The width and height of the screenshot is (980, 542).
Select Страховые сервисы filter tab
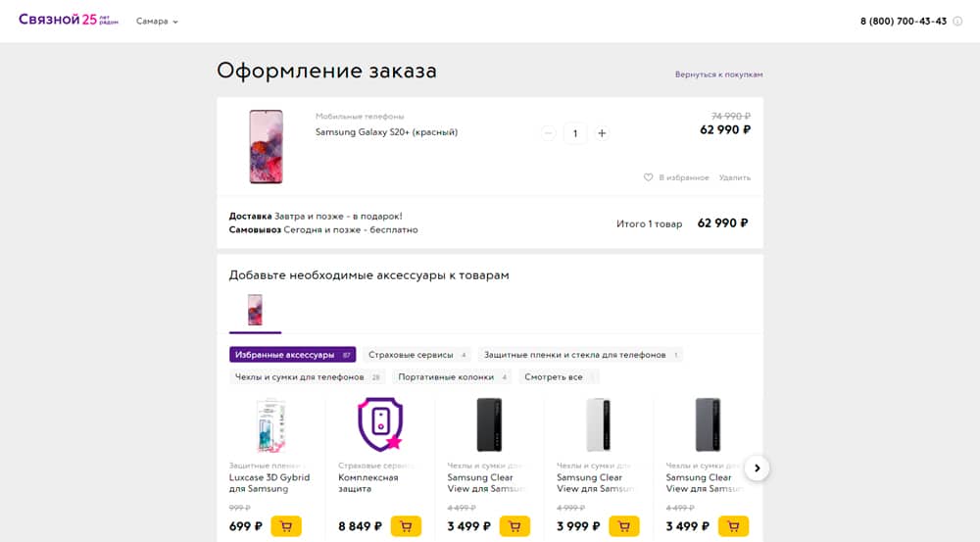point(416,355)
